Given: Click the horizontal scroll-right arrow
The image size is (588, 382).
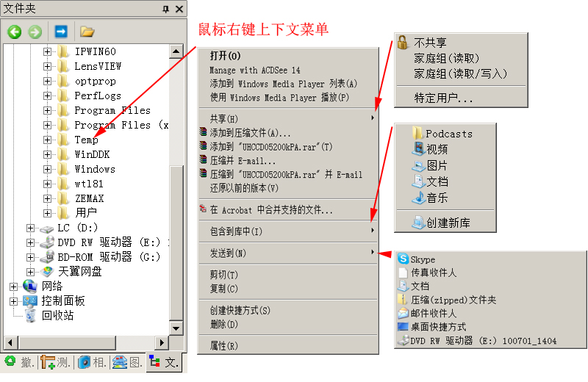Looking at the screenshot, I should click(162, 342).
